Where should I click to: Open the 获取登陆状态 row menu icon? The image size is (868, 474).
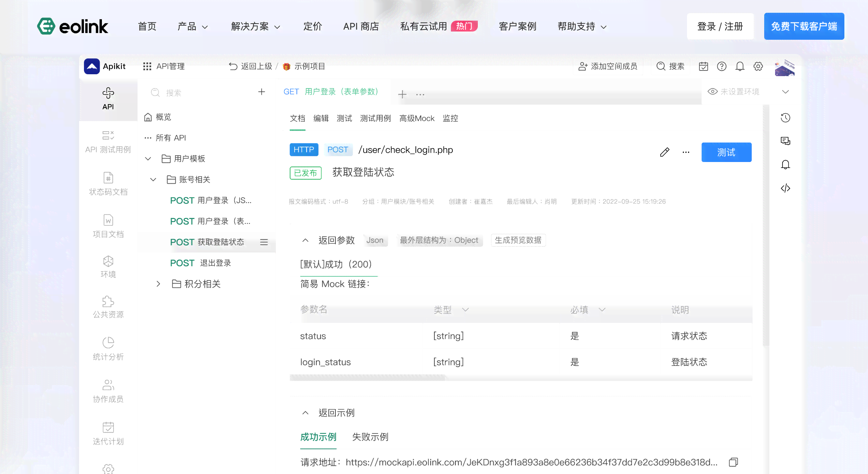tap(264, 242)
